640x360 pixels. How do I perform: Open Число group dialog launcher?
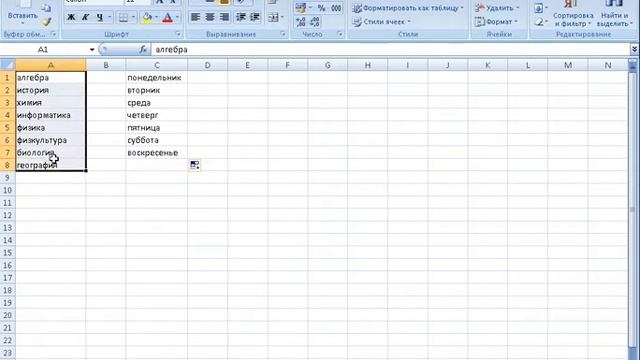[x=340, y=34]
